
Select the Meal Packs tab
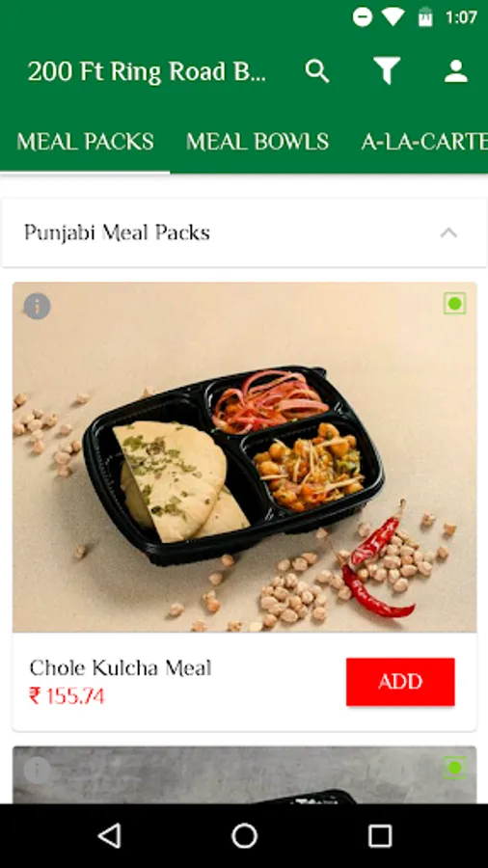tap(85, 143)
